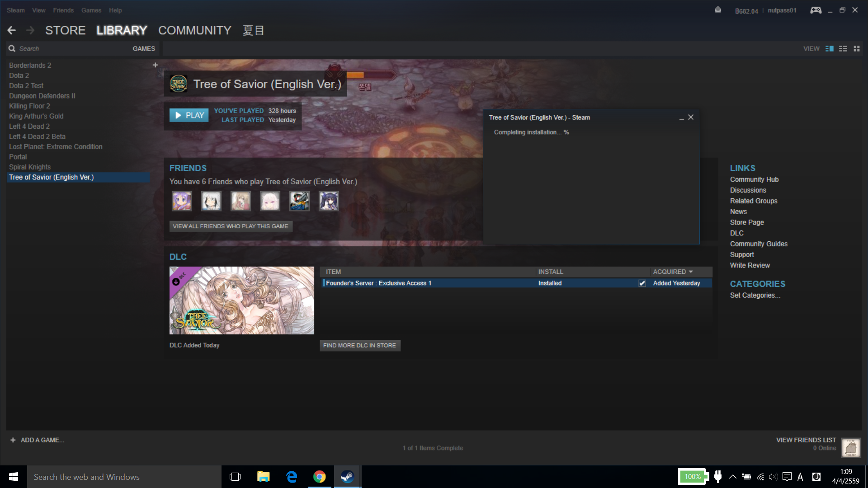The image size is (868, 488).
Task: Select Left 4 Dead 2 in list
Action: click(29, 127)
